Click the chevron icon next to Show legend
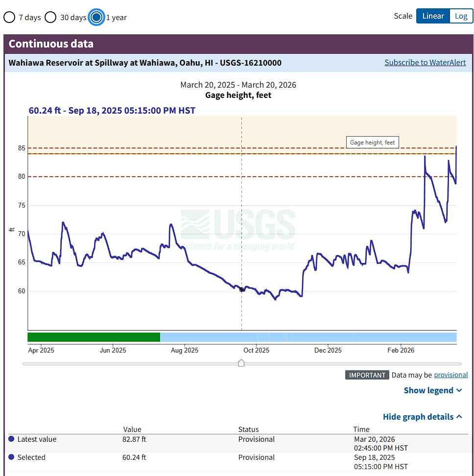The height and width of the screenshot is (476, 474). click(459, 390)
